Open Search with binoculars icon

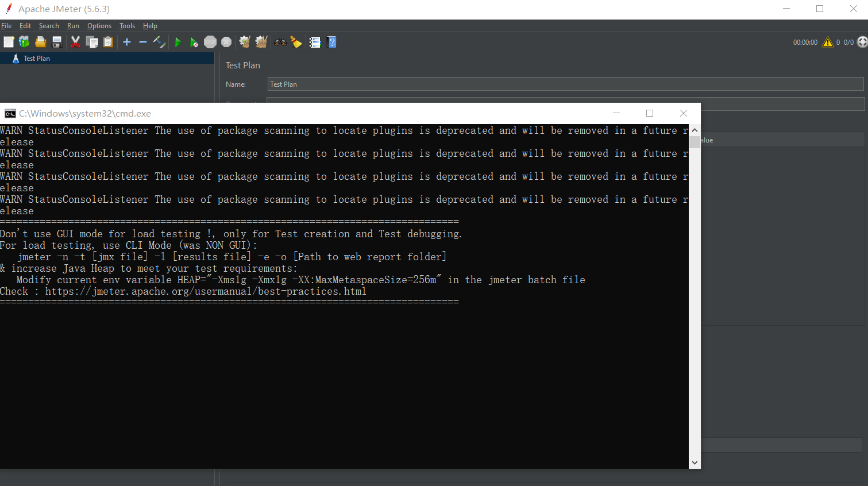(x=280, y=42)
